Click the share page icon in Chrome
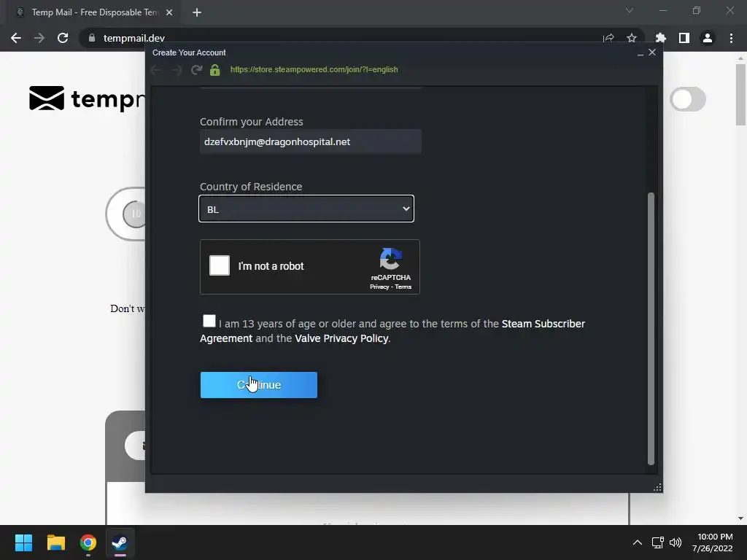The height and width of the screenshot is (560, 747). coord(608,38)
